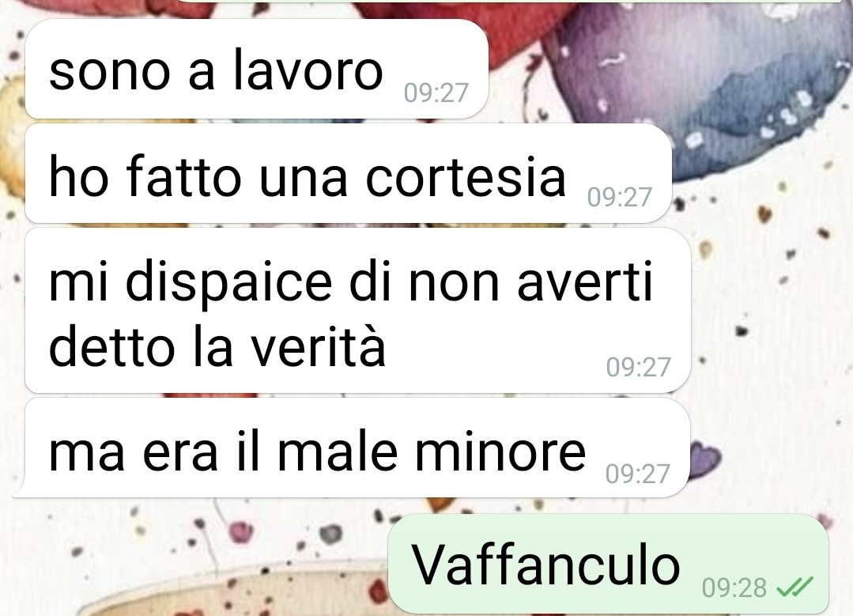This screenshot has width=853, height=616.
Task: Tap the green "Vaffanculo" sent message
Action: [x=608, y=564]
